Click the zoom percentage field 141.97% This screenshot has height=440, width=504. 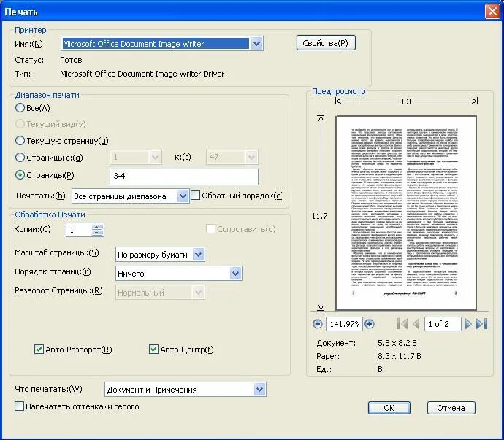[x=344, y=324]
